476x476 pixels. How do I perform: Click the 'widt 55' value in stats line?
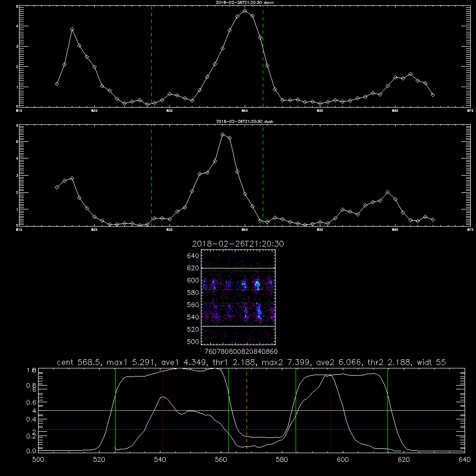pyautogui.click(x=431, y=362)
